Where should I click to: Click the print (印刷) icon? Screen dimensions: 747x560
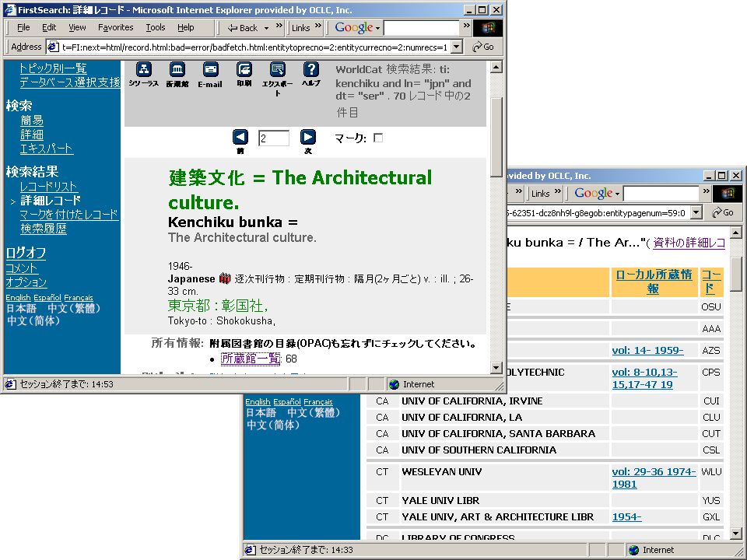point(244,69)
